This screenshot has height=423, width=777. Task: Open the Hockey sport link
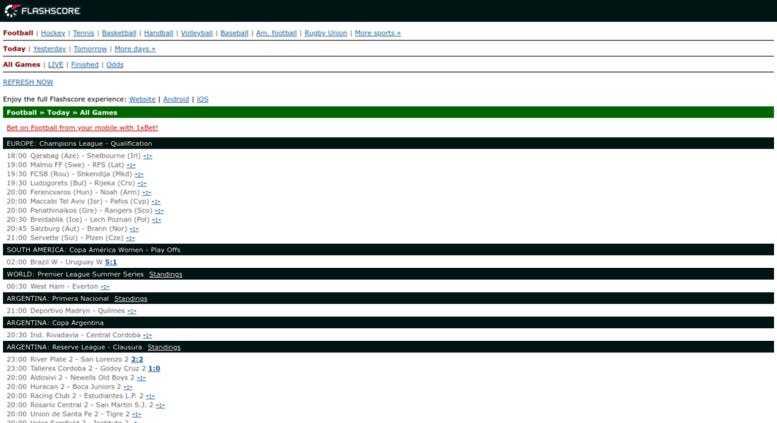53,33
